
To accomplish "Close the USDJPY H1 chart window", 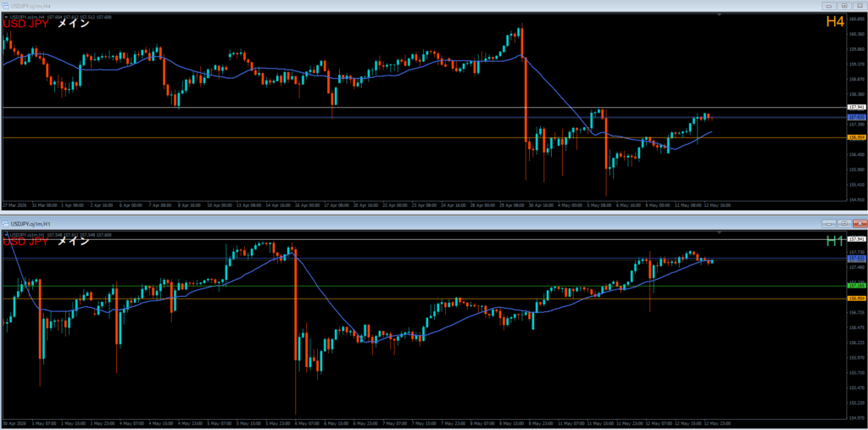I will (x=860, y=223).
